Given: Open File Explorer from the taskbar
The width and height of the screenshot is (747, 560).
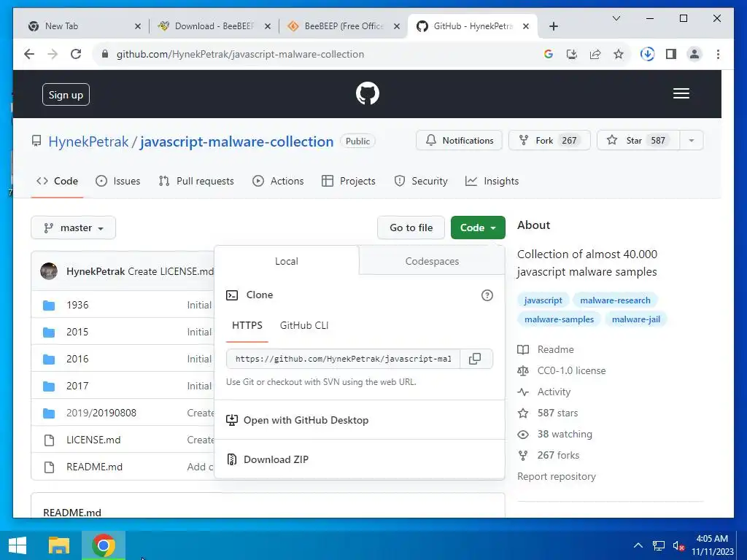Looking at the screenshot, I should 59,545.
